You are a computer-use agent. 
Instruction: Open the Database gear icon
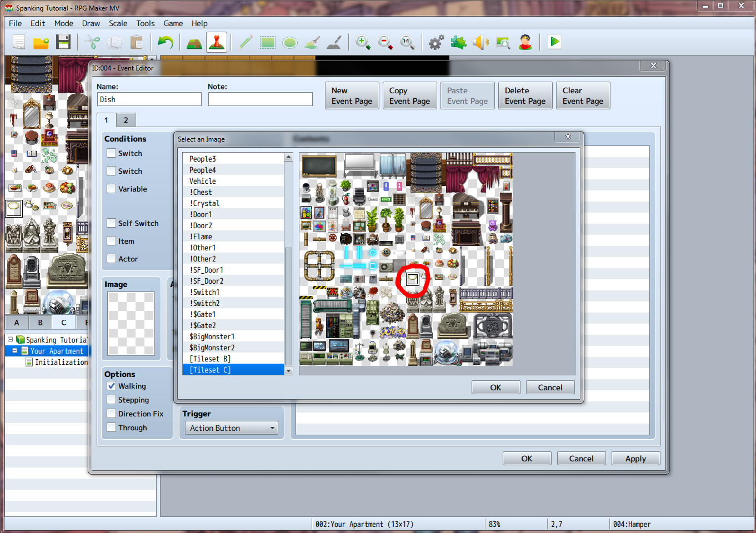[x=437, y=42]
